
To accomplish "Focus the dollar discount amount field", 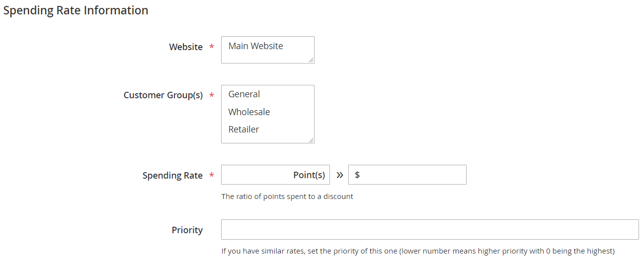I will click(x=412, y=175).
